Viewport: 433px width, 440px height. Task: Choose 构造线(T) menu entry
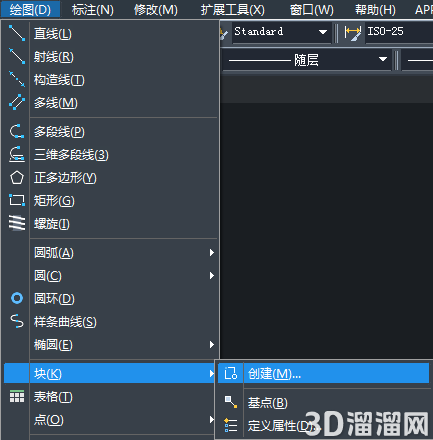click(111, 79)
